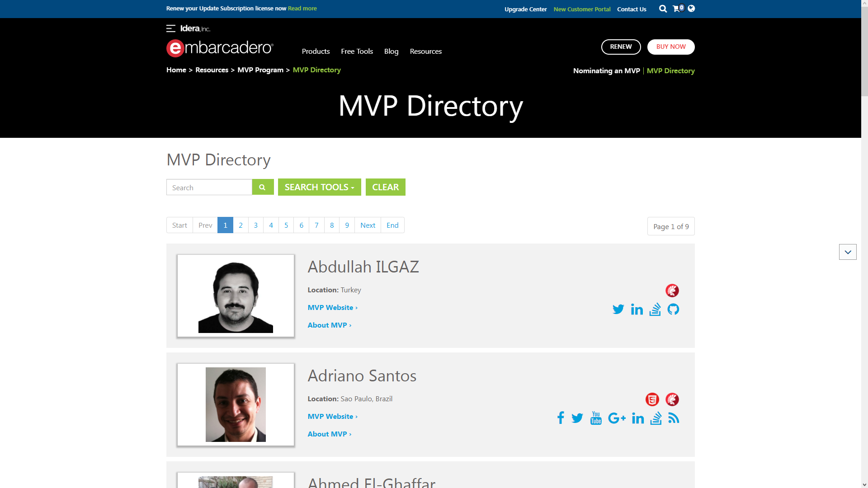
Task: Go to pagination page 9
Action: (347, 225)
